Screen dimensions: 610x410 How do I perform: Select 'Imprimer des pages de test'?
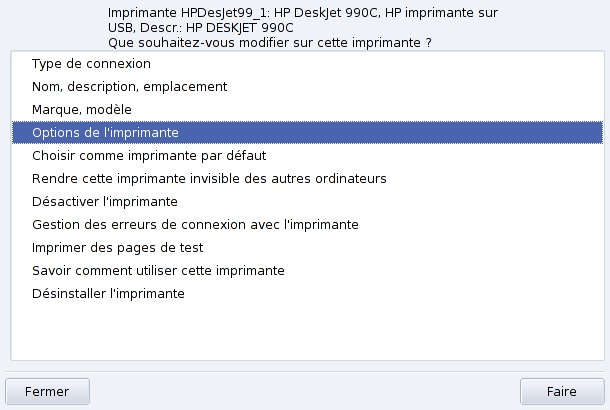[x=118, y=248]
